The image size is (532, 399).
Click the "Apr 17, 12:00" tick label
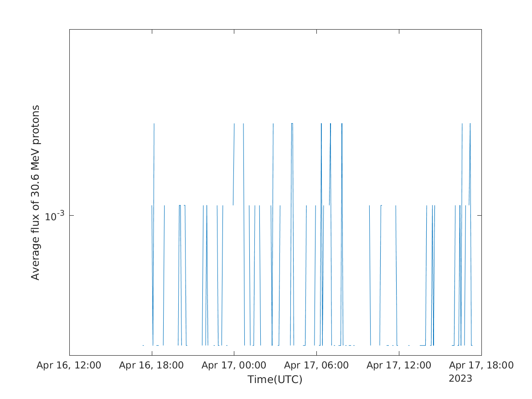click(x=399, y=365)
